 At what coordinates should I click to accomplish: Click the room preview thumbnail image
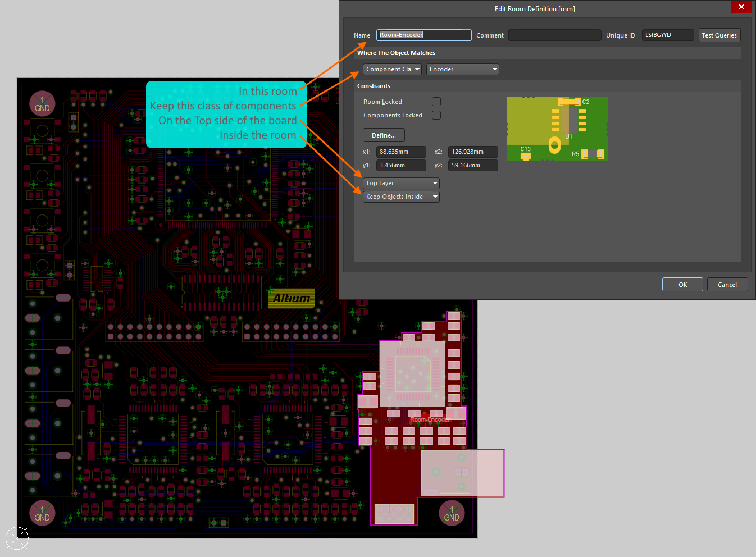point(557,129)
